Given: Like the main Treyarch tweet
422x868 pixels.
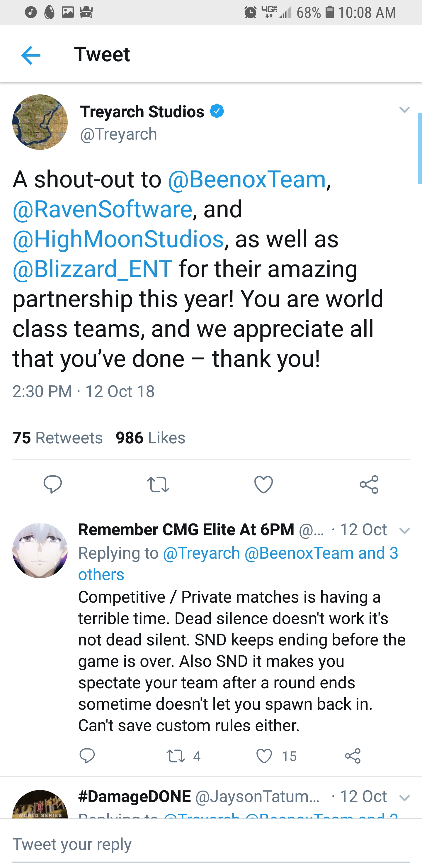Looking at the screenshot, I should 263,484.
